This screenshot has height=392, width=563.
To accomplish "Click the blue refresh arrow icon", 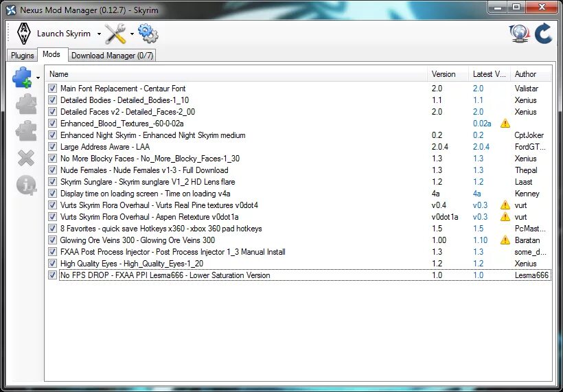I will pyautogui.click(x=544, y=34).
